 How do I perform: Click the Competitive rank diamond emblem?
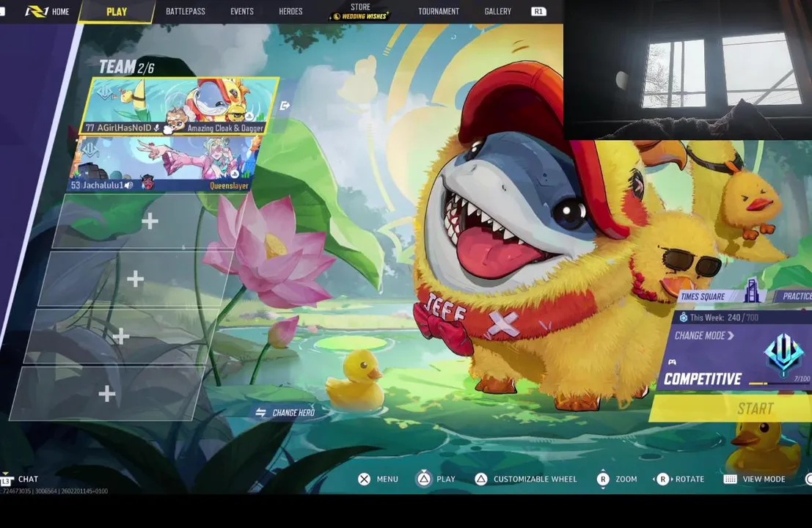tap(784, 353)
